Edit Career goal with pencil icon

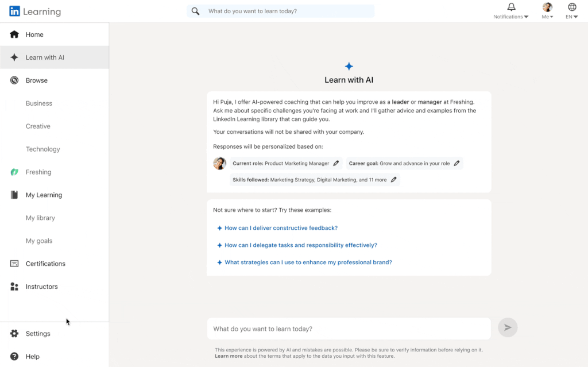(457, 163)
